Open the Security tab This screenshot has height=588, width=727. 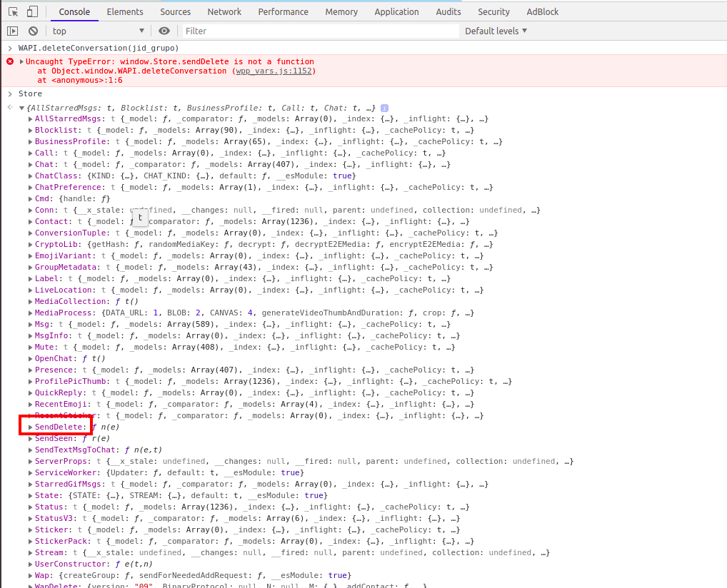(493, 12)
